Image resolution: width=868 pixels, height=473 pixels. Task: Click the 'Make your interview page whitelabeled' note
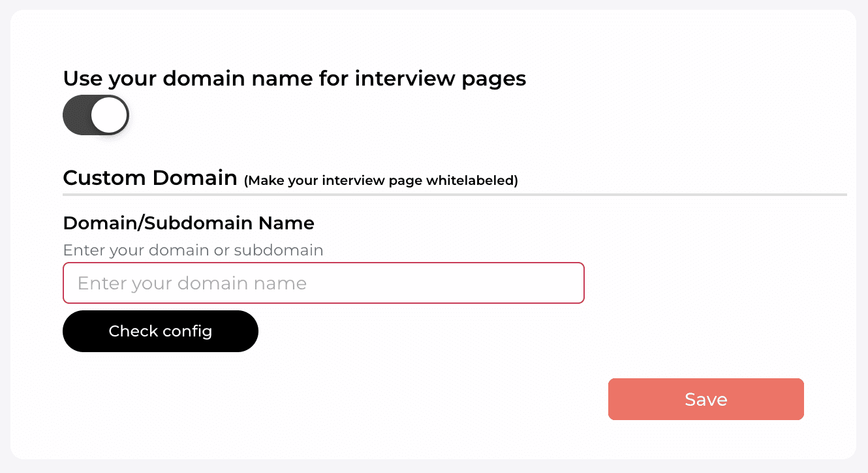[x=381, y=180]
